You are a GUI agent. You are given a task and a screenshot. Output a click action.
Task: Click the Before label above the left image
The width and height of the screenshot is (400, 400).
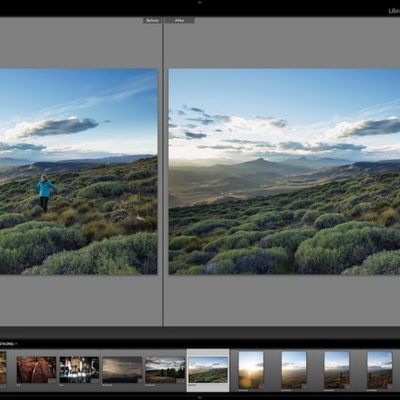click(152, 20)
